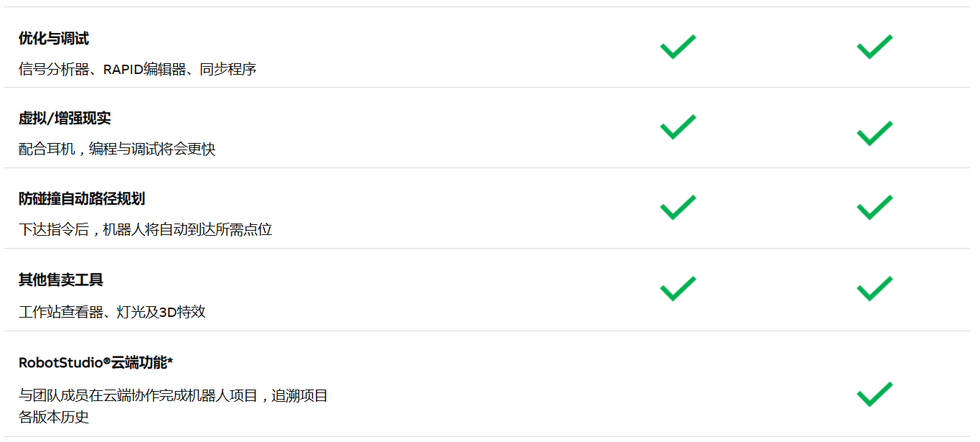Click the second checkmark for 防碰撞自动路径规划
Screen dimensions: 980x442
(x=874, y=207)
